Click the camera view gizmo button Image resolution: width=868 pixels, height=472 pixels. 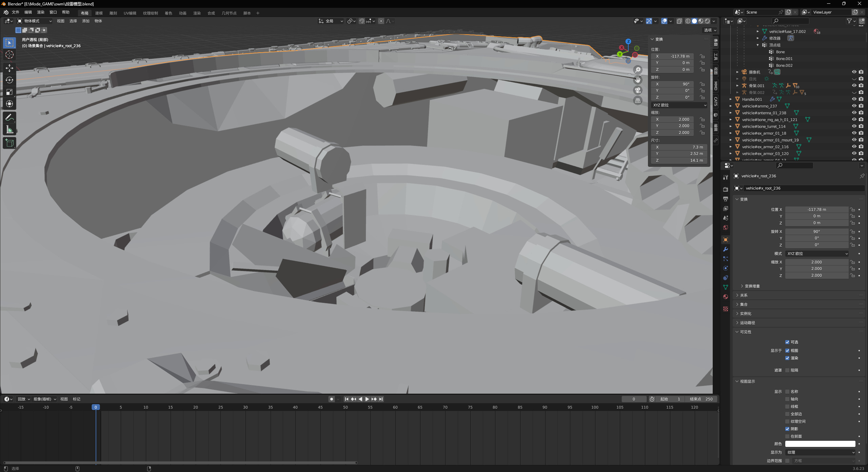(638, 90)
